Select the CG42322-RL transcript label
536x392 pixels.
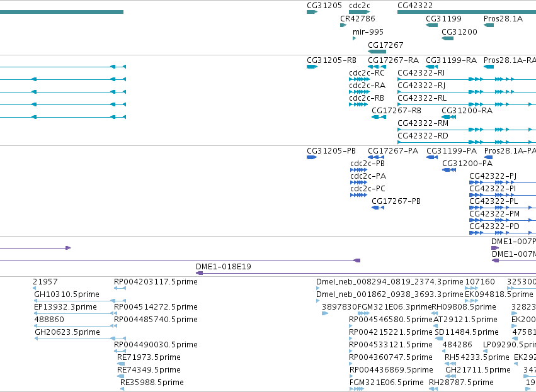coord(422,98)
